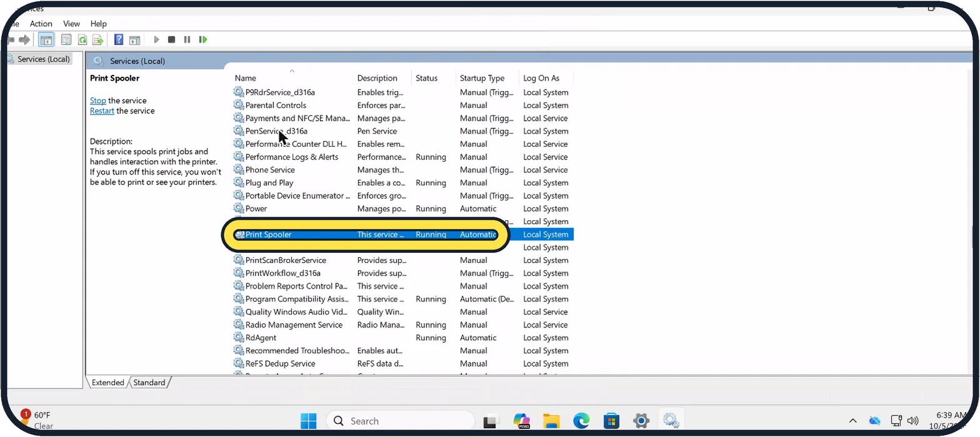This screenshot has width=980, height=437.
Task: Click the Start Service play icon
Action: coord(156,40)
